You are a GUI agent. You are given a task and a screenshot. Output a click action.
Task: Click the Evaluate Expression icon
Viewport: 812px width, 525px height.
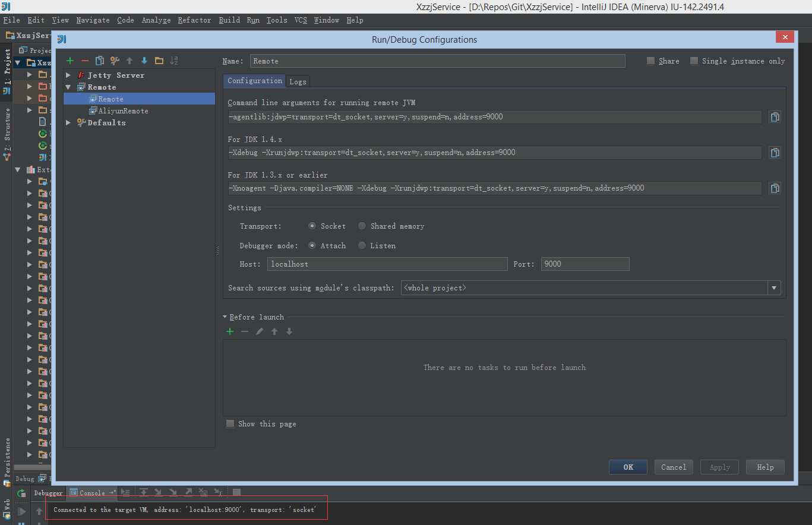pyautogui.click(x=236, y=492)
